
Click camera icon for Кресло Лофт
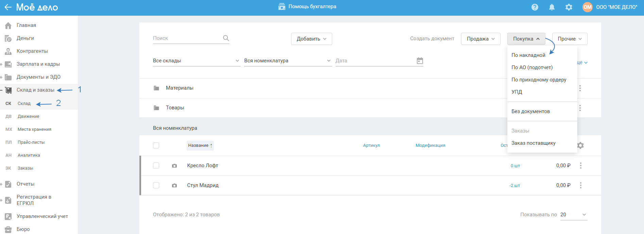[174, 166]
